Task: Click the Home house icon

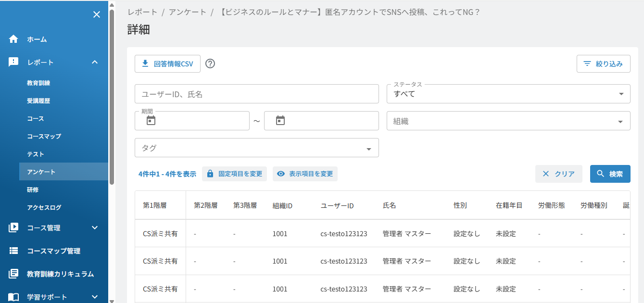Action: 13,39
